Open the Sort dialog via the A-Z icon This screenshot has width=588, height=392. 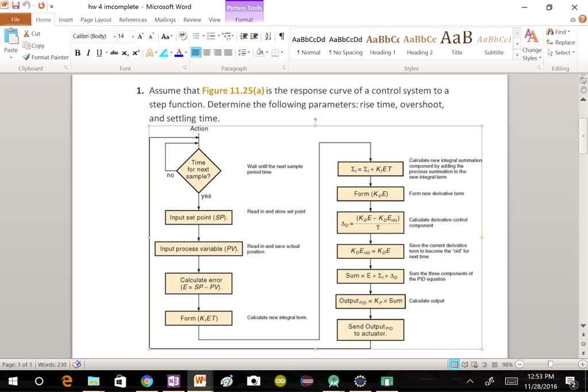[x=268, y=36]
